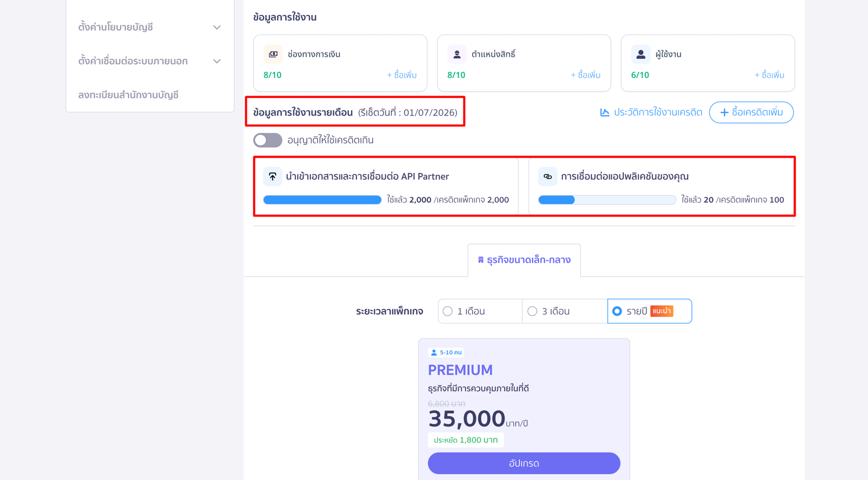This screenshot has height=480, width=868.
Task: Click the API Partner usage progress bar
Action: (x=322, y=200)
